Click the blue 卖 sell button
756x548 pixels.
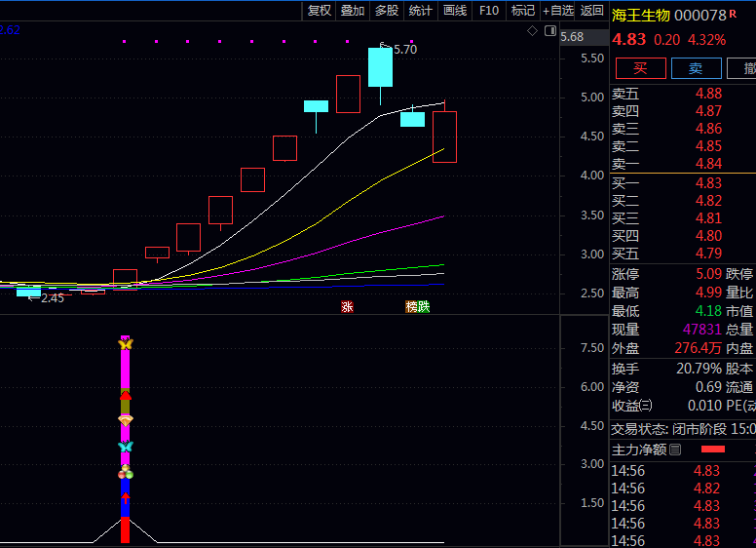(696, 67)
